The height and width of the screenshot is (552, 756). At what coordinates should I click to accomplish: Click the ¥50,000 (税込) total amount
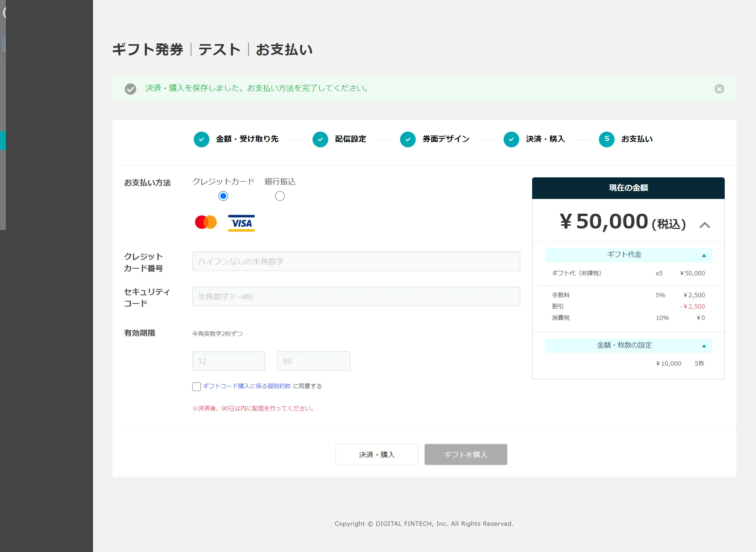click(x=623, y=222)
